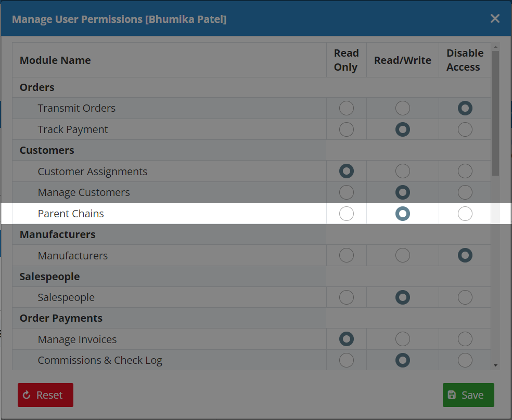512x420 pixels.
Task: Set Track Payment to Read Only
Action: (346, 129)
